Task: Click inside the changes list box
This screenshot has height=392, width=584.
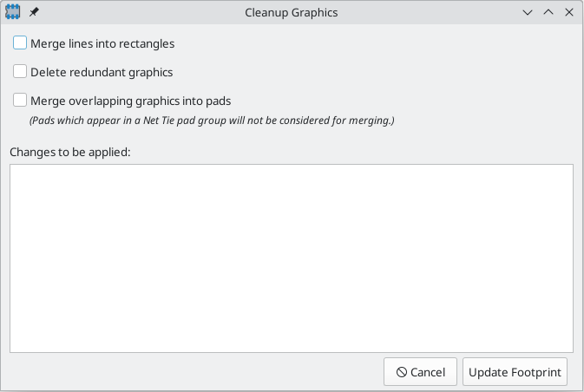Action: 292,258
